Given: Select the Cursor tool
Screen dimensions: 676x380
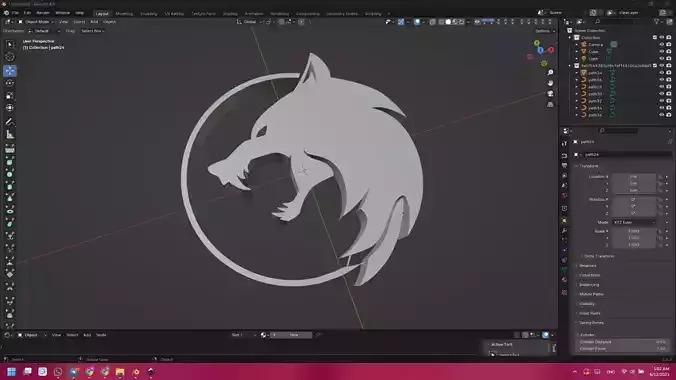Looking at the screenshot, I should click(9, 57).
